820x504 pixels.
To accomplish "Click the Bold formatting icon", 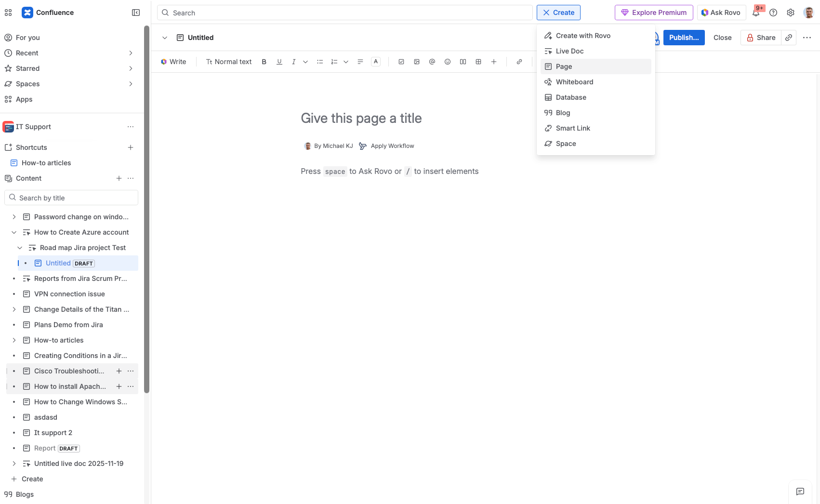I will [264, 62].
